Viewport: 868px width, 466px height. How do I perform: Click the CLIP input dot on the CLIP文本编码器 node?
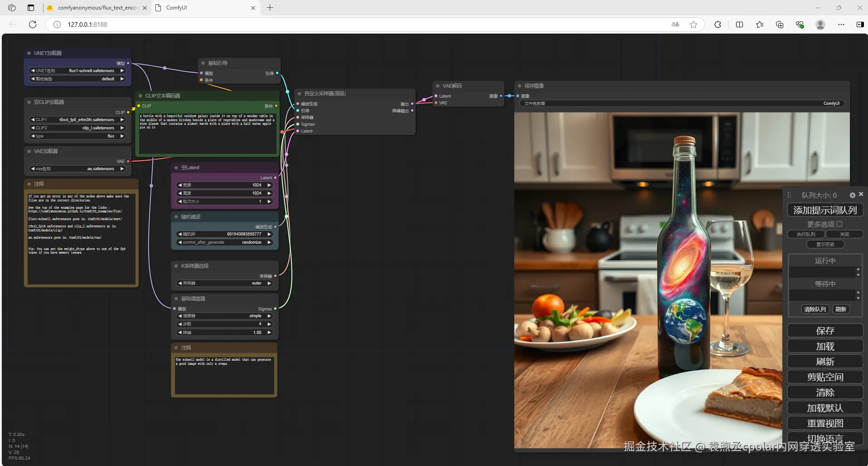pyautogui.click(x=139, y=106)
